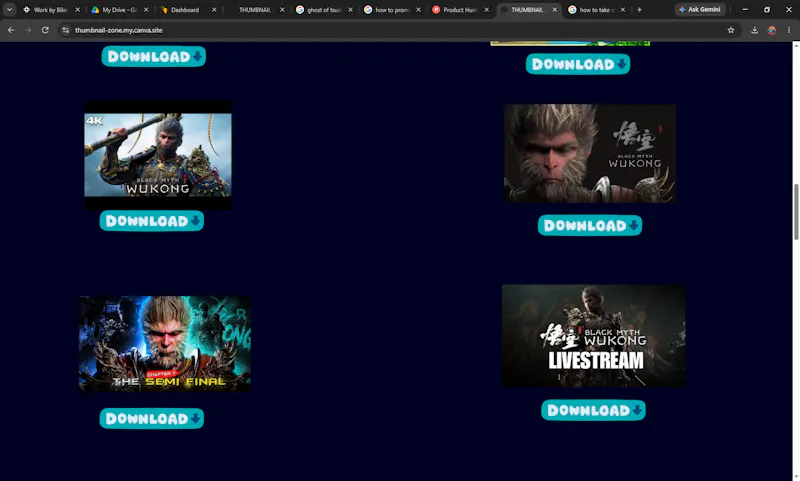The height and width of the screenshot is (481, 800).
Task: Bookmark this page with the star icon
Action: pos(731,30)
